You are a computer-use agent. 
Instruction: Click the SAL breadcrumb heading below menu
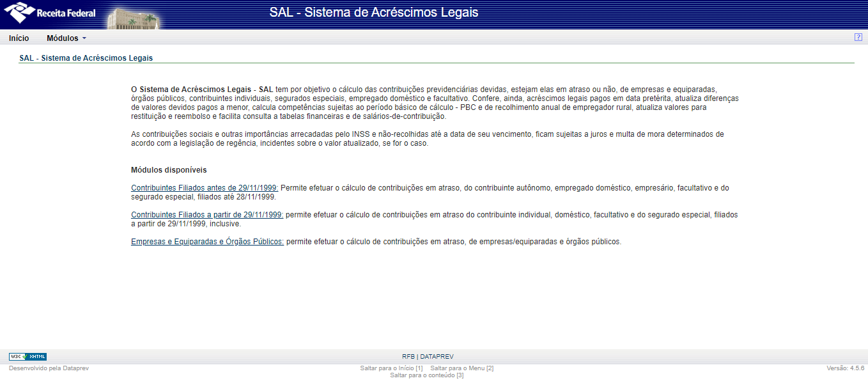[86, 58]
